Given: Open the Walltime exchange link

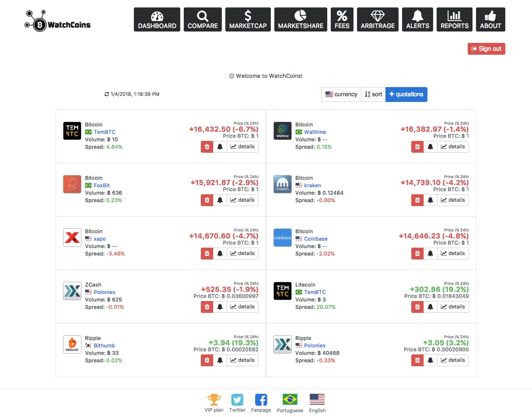Looking at the screenshot, I should 315,132.
